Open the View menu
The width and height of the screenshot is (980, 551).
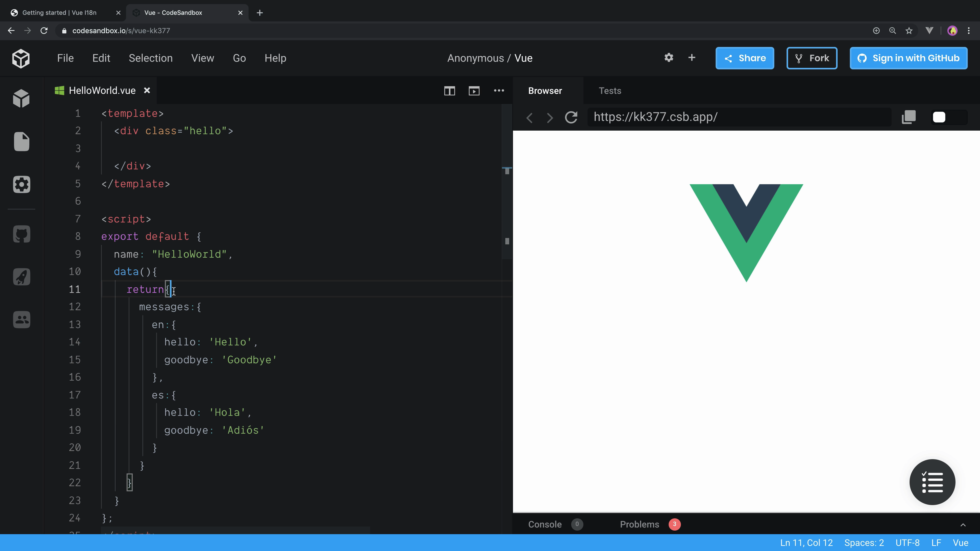tap(202, 58)
